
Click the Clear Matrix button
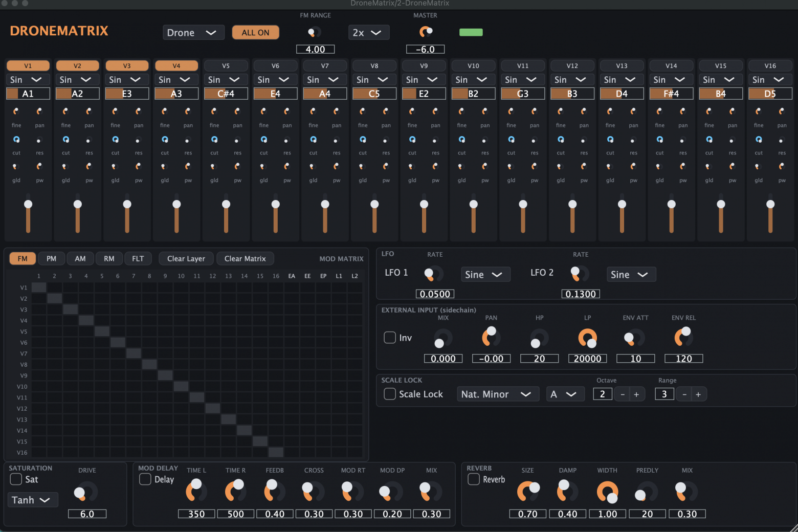point(245,259)
